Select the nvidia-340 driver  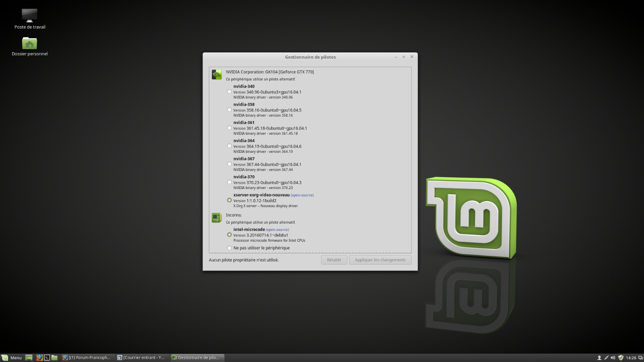click(229, 92)
